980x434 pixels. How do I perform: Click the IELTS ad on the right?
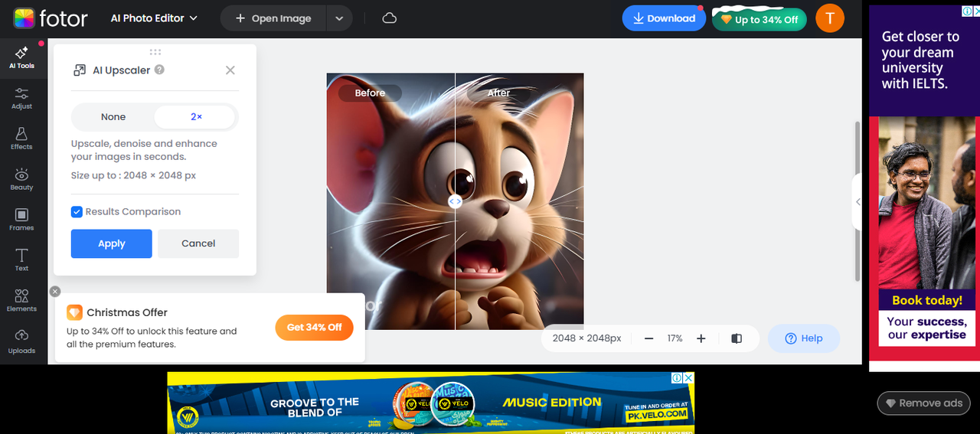tap(923, 188)
